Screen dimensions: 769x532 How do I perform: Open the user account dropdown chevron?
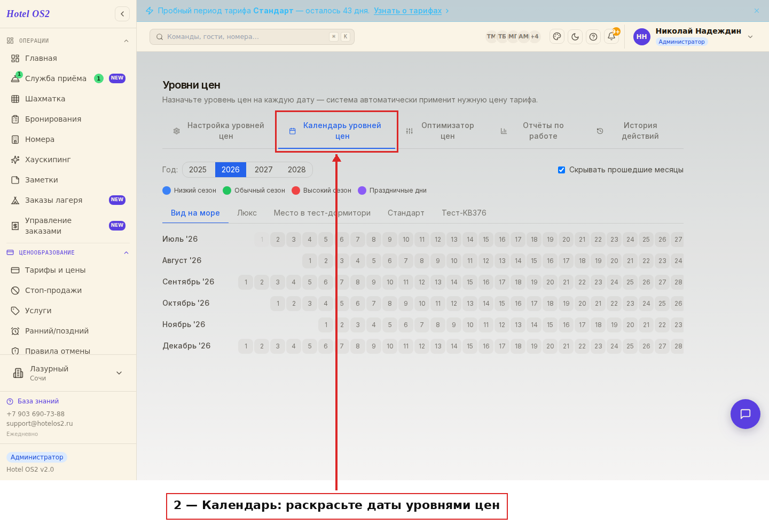(750, 37)
